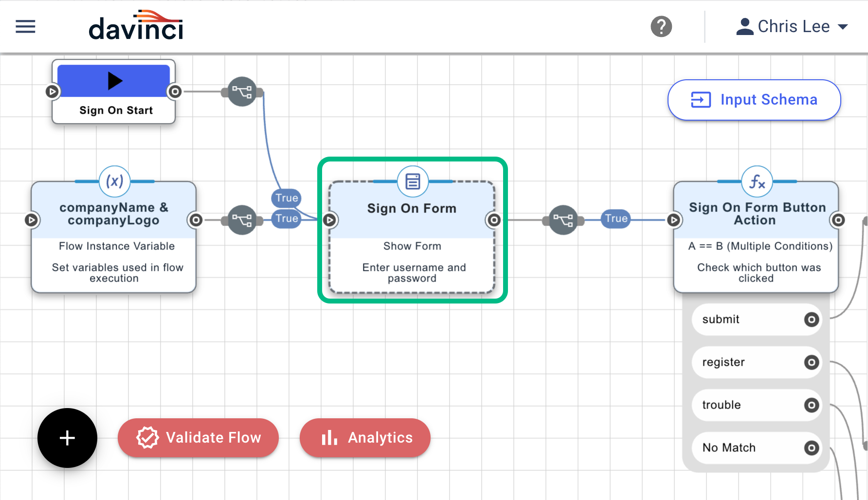The width and height of the screenshot is (868, 500).
Task: Click the davinci logo
Action: click(x=136, y=26)
